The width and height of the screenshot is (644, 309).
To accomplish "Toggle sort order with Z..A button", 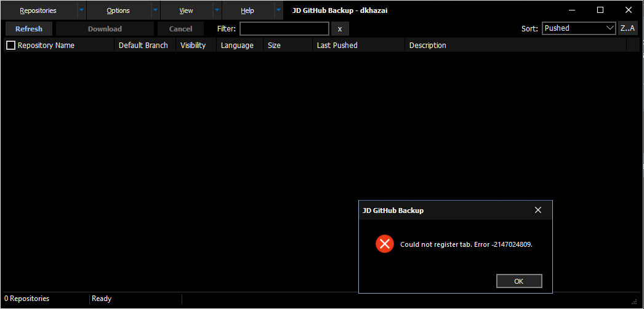I will coord(627,28).
